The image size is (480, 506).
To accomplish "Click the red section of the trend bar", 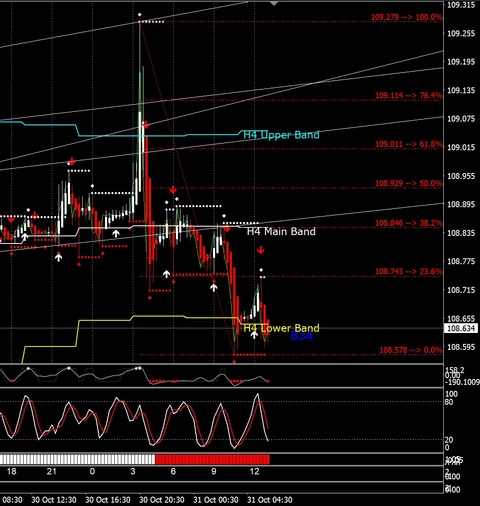I will (x=212, y=459).
